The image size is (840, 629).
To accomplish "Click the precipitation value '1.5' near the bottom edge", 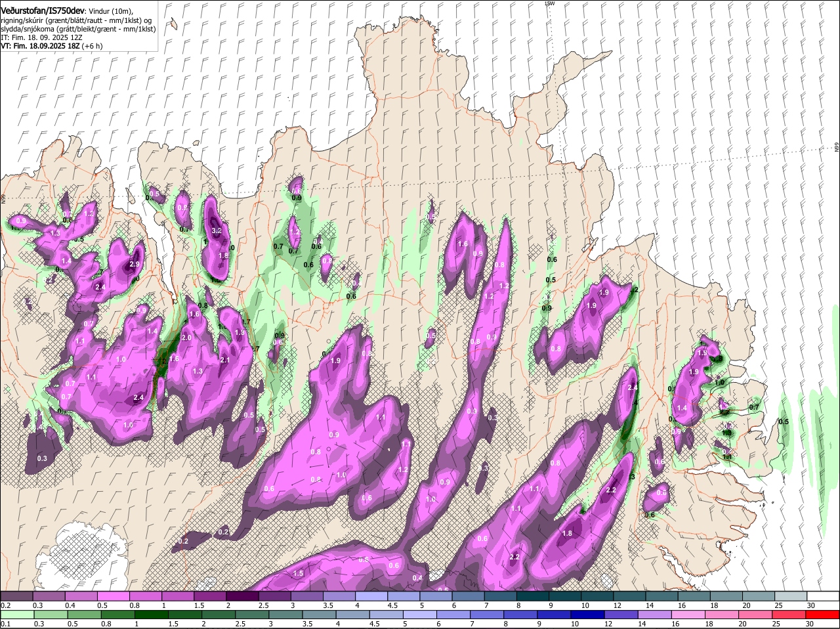I will pyautogui.click(x=299, y=574).
